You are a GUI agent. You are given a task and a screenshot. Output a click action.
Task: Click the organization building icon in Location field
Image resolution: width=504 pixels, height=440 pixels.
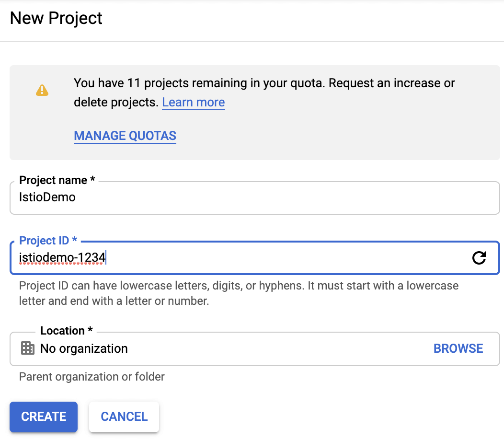pyautogui.click(x=28, y=348)
